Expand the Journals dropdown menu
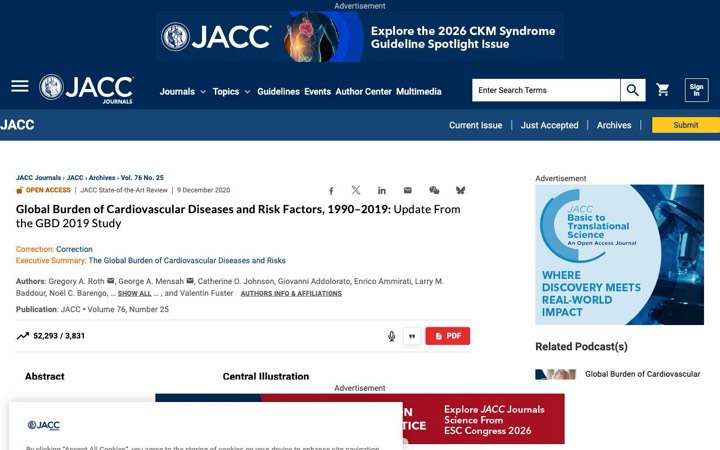 point(183,91)
